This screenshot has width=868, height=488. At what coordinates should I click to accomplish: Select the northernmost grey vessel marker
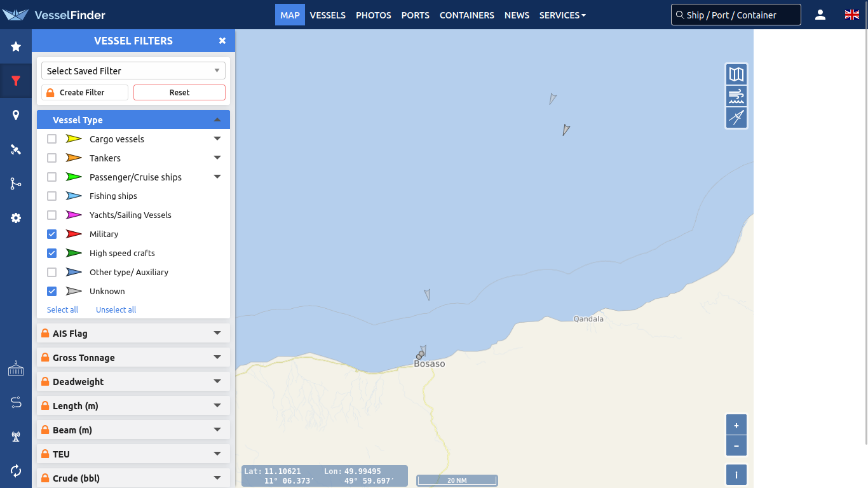click(x=553, y=98)
